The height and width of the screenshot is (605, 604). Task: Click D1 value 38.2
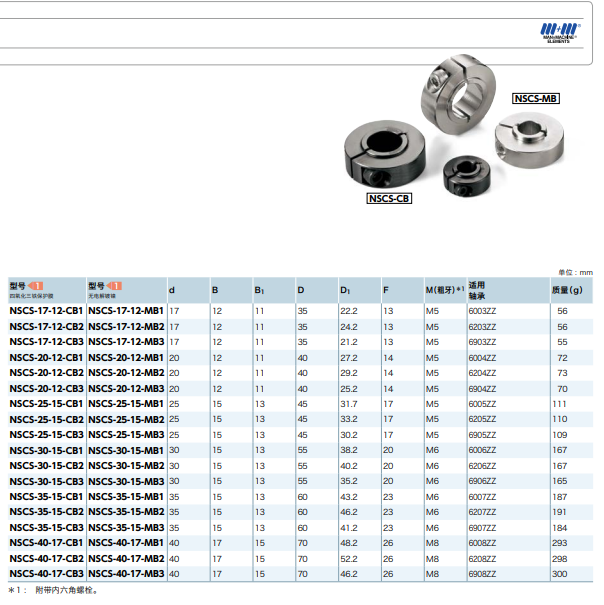click(x=349, y=450)
